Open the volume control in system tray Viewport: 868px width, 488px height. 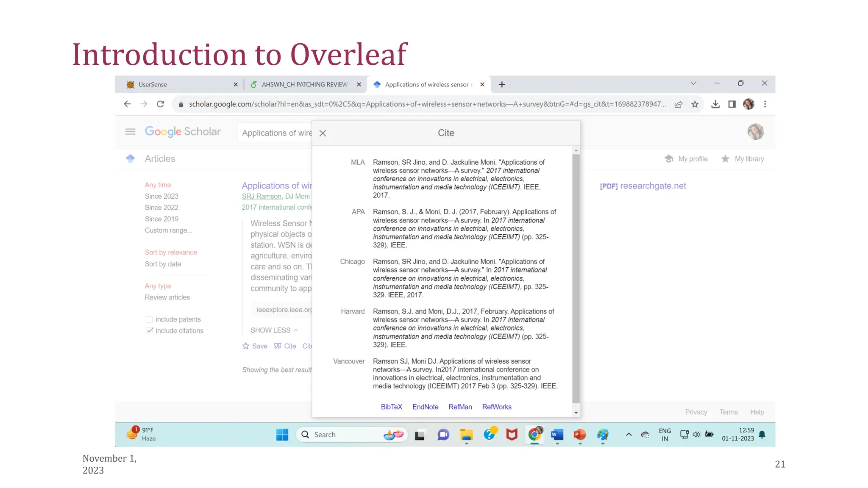tap(696, 435)
